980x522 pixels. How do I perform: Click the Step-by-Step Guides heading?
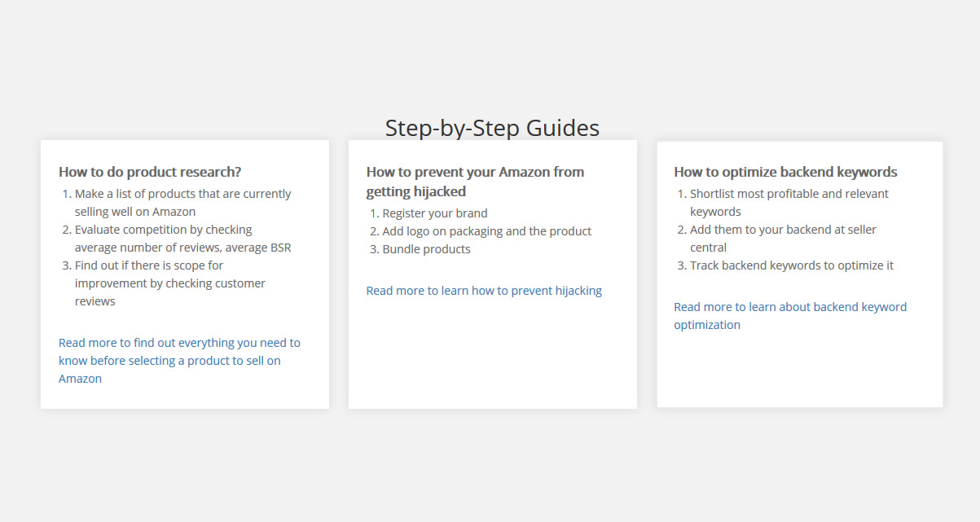pyautogui.click(x=492, y=128)
